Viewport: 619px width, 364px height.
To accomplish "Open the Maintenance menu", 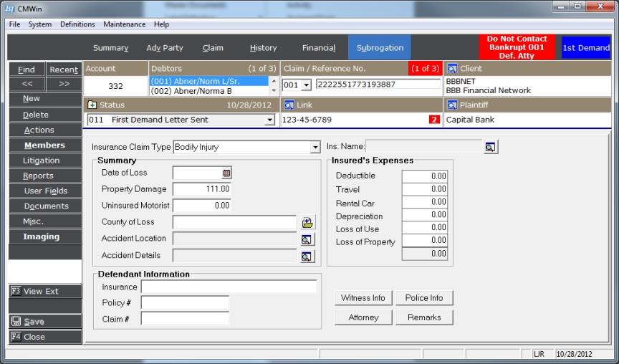I will pos(125,24).
